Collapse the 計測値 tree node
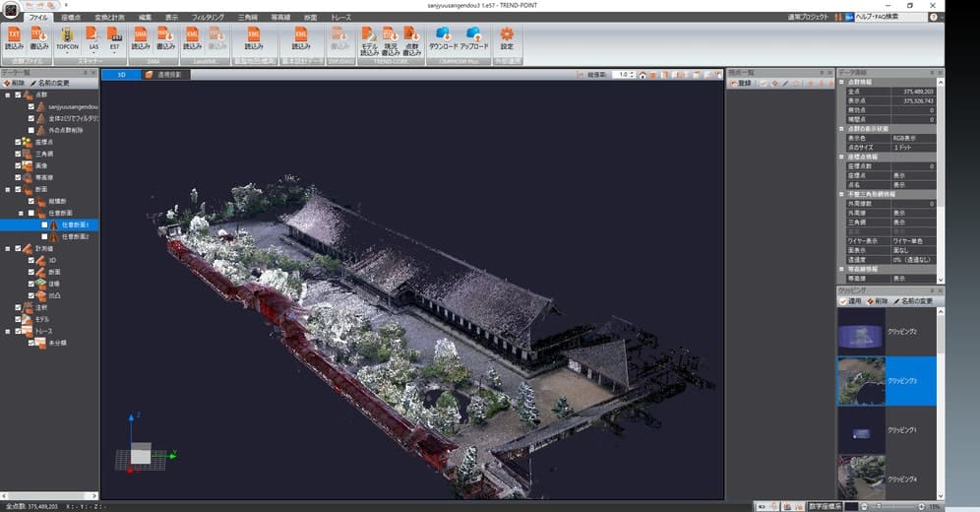The image size is (980, 512). click(x=8, y=248)
